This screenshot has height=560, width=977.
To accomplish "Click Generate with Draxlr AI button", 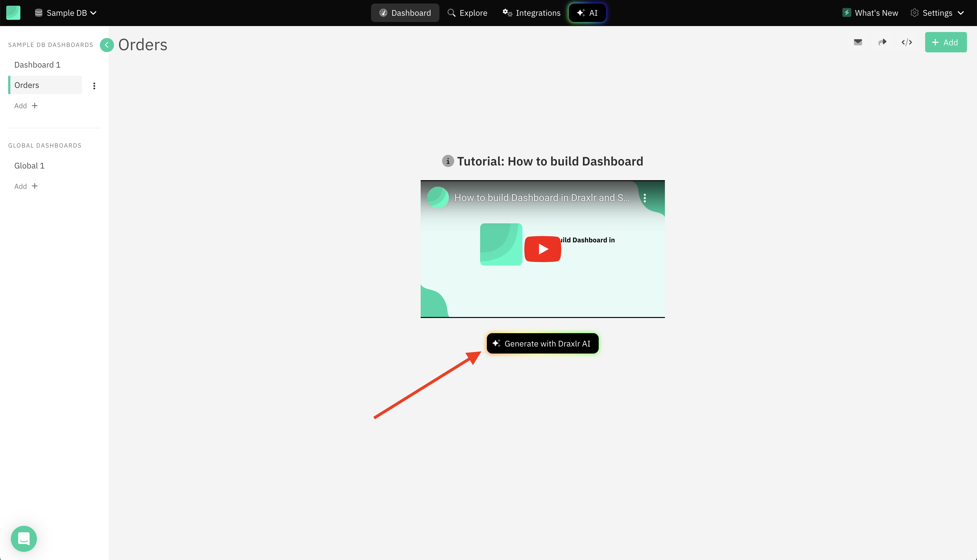I will 542,343.
